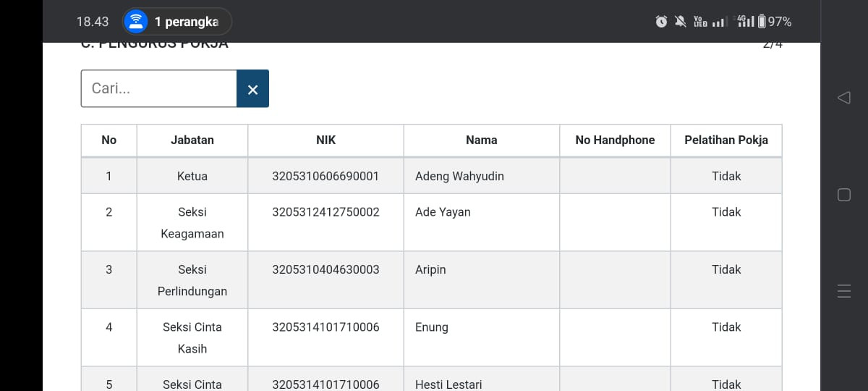Click the clear search X button
This screenshot has height=391, width=868.
coord(252,89)
